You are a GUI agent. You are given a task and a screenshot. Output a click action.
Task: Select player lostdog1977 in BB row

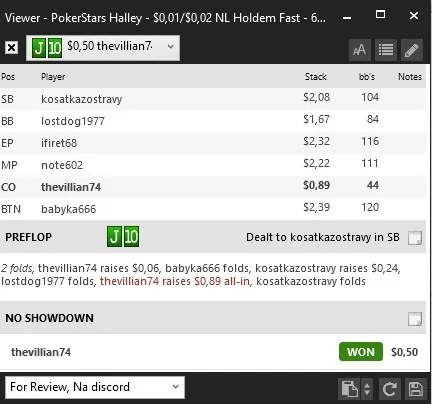(x=73, y=121)
